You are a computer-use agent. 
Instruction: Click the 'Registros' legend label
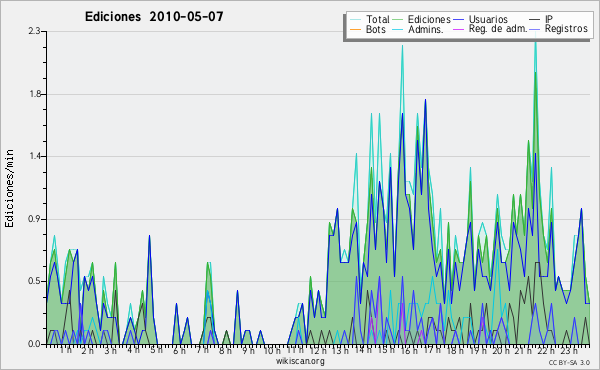pos(566,29)
